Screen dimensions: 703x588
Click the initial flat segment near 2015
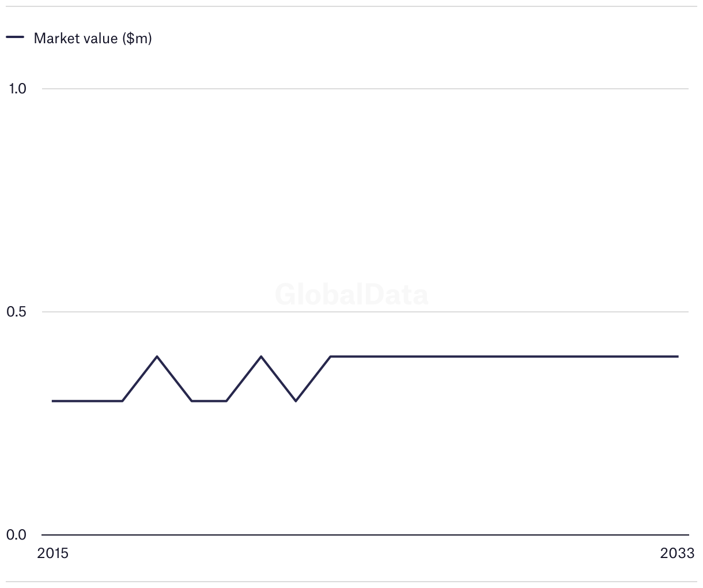(x=87, y=401)
